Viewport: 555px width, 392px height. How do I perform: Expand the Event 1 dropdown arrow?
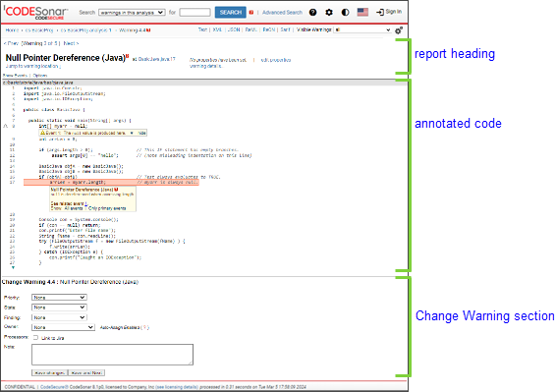click(132, 134)
